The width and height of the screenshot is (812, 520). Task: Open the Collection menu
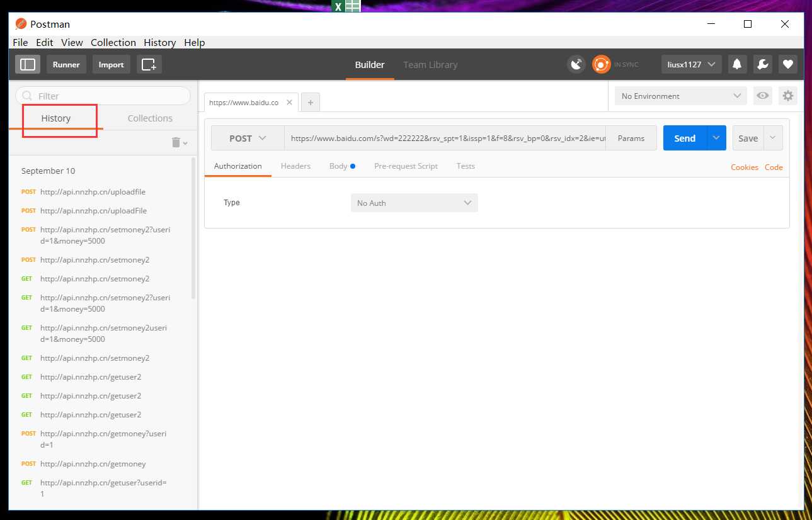pyautogui.click(x=113, y=42)
